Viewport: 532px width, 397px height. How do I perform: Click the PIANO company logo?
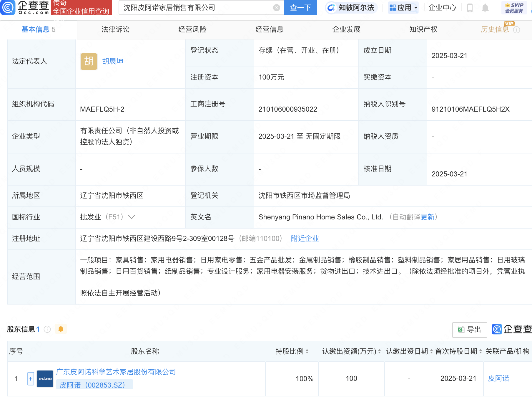tap(45, 379)
